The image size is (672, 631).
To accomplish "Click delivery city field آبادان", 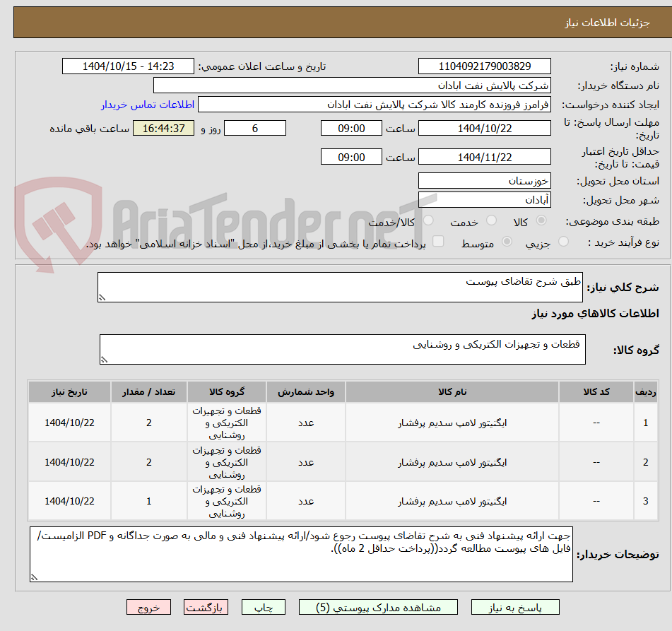I will [x=484, y=200].
